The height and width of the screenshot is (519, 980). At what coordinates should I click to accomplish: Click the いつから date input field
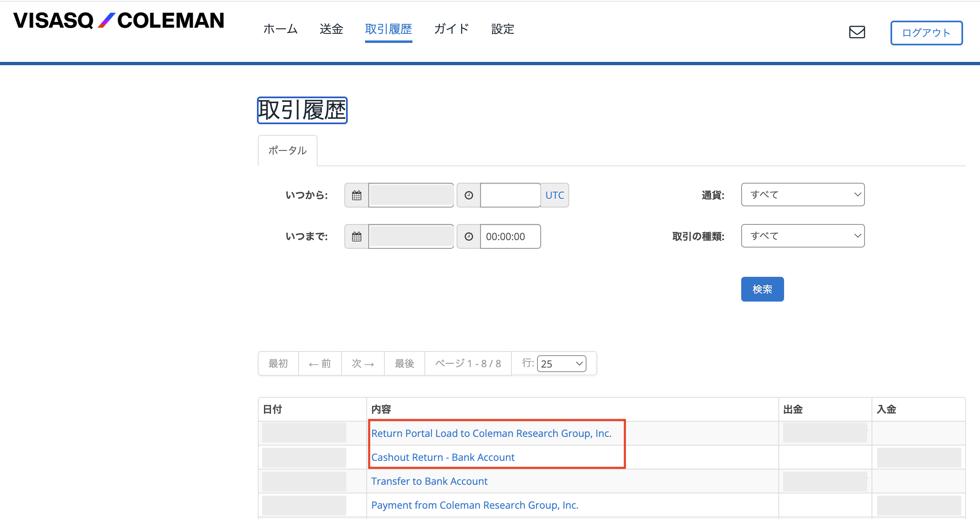411,195
